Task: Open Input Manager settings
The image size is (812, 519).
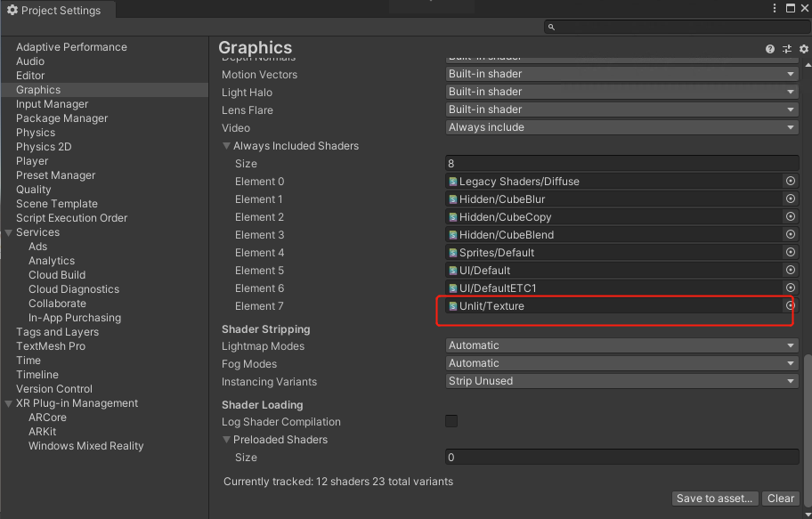Action: coord(52,104)
